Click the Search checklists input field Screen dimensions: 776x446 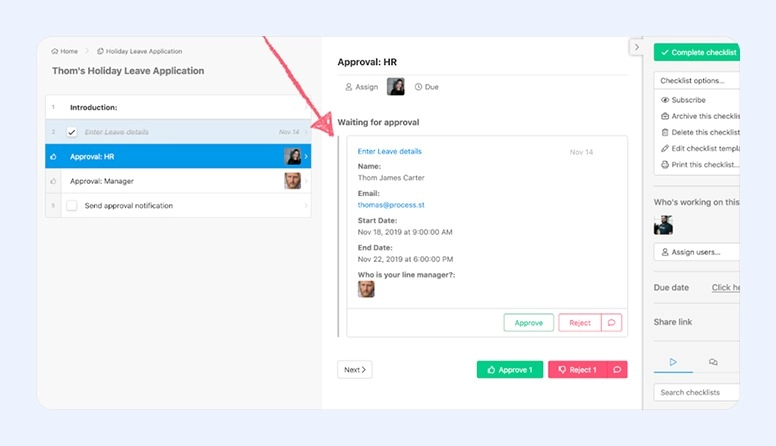tap(697, 393)
